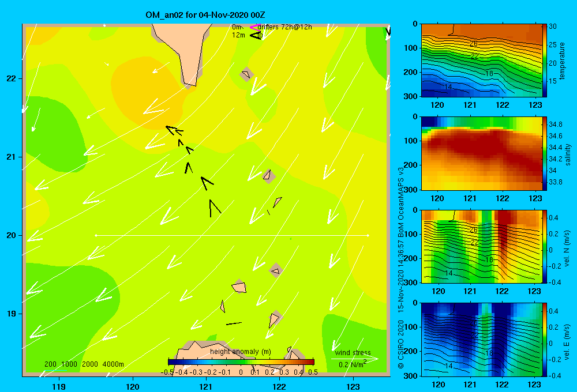Click the '300' depth label on temperature plot

coord(411,96)
